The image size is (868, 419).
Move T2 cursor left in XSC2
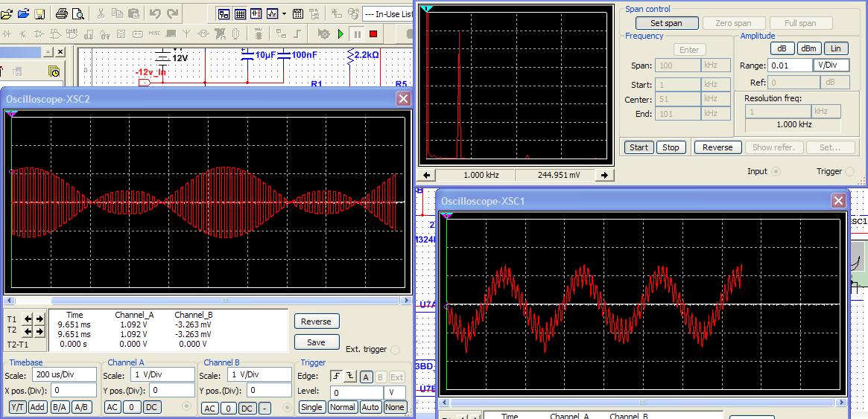click(x=27, y=331)
